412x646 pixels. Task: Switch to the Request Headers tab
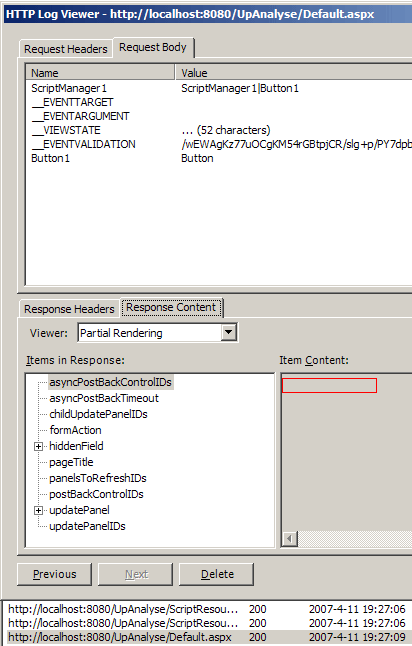(66, 49)
